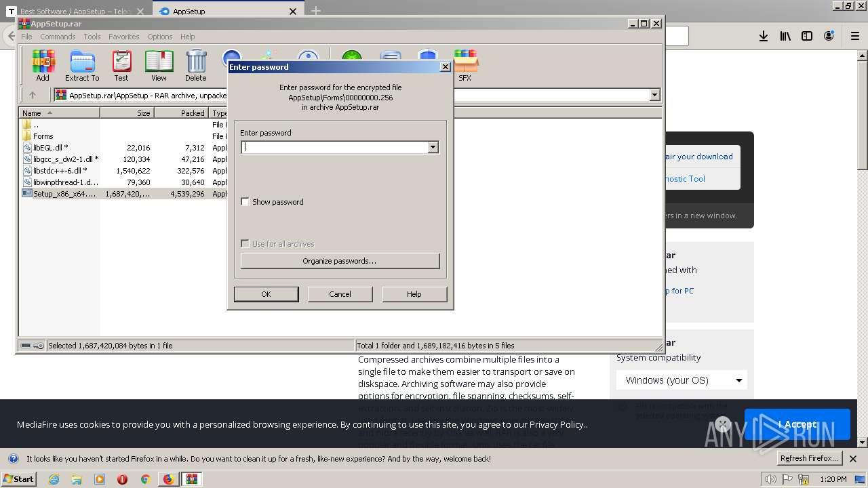This screenshot has height=488, width=868.
Task: Select the libwinpthread-1.d... file row
Action: (x=123, y=182)
